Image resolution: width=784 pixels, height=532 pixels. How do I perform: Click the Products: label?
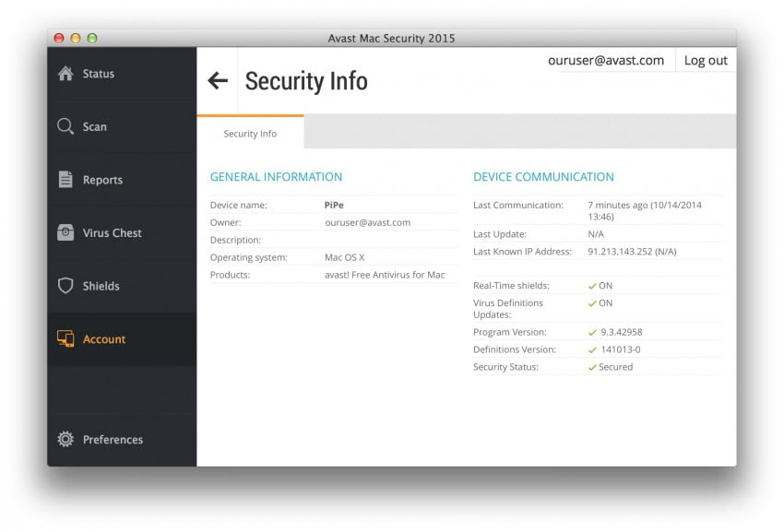pos(230,275)
